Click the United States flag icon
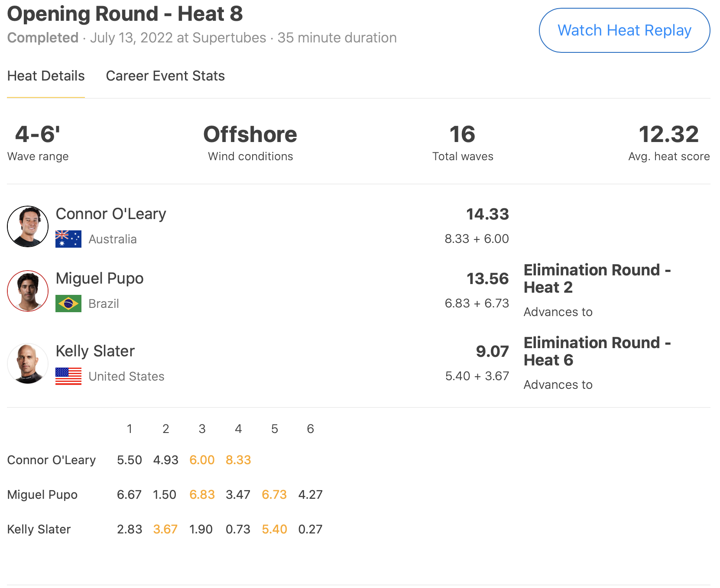This screenshot has width=720, height=588. [x=68, y=376]
